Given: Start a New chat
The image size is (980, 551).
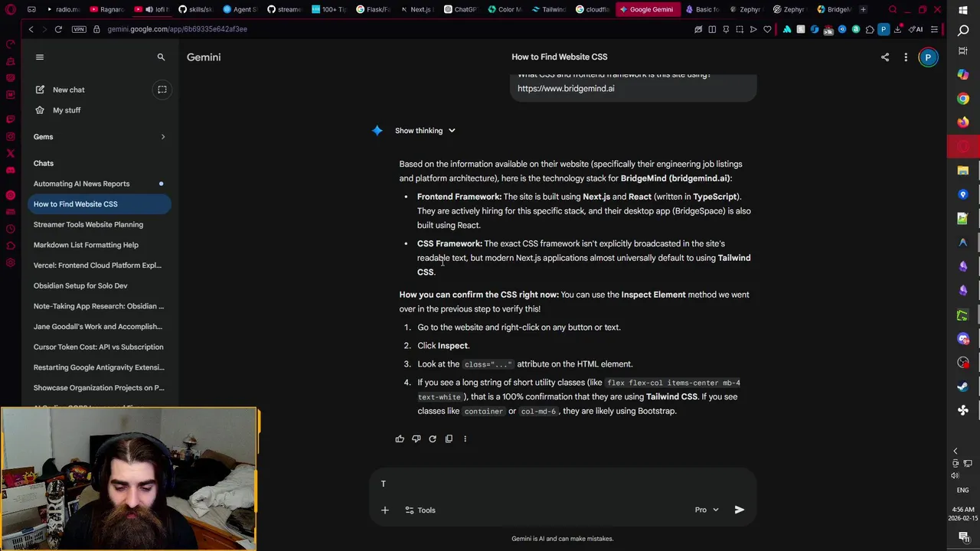Looking at the screenshot, I should tap(60, 90).
